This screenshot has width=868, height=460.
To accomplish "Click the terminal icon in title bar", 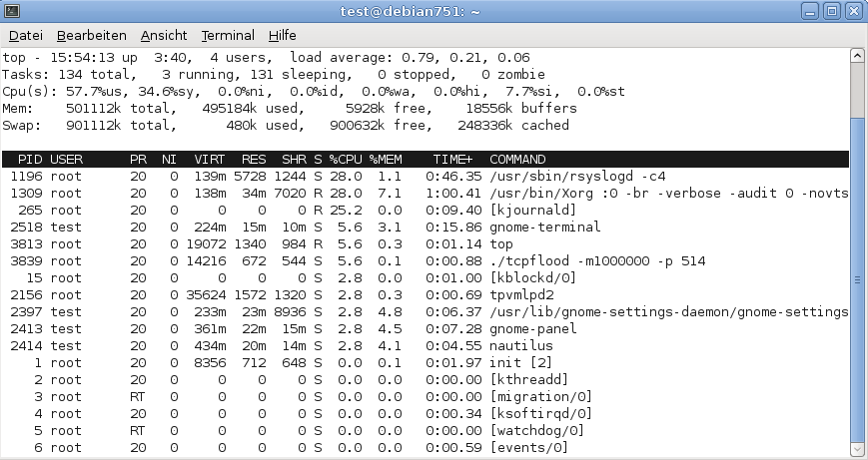I will tap(12, 11).
